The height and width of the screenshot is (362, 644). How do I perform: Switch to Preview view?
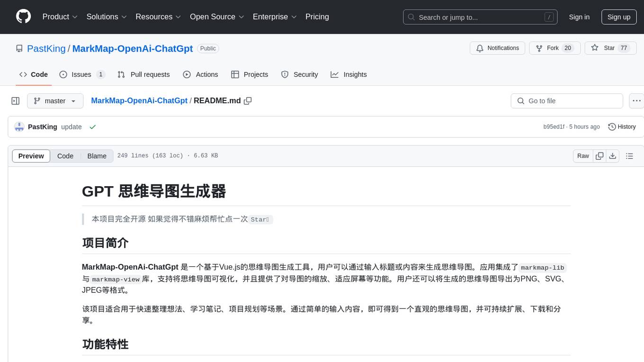point(31,156)
